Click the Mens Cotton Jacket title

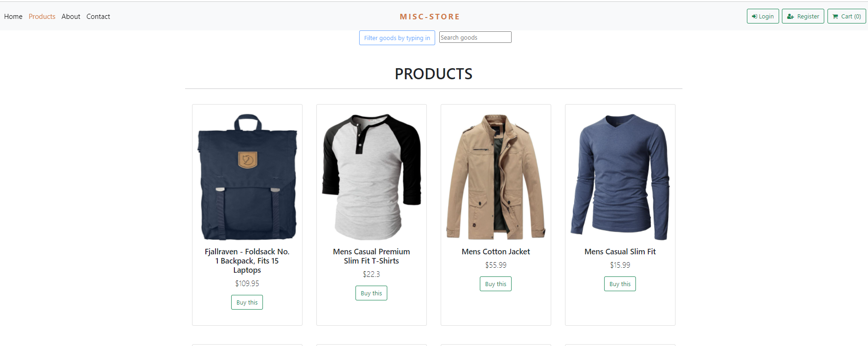(x=496, y=252)
